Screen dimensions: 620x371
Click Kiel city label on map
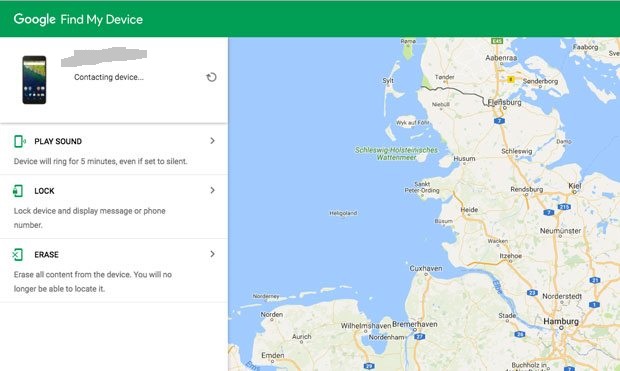coord(575,186)
